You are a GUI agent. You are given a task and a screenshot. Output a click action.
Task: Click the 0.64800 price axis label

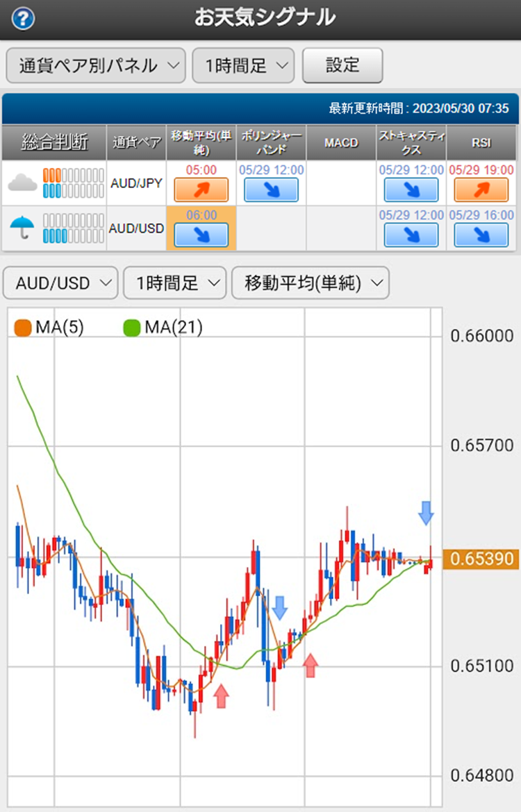click(x=481, y=775)
